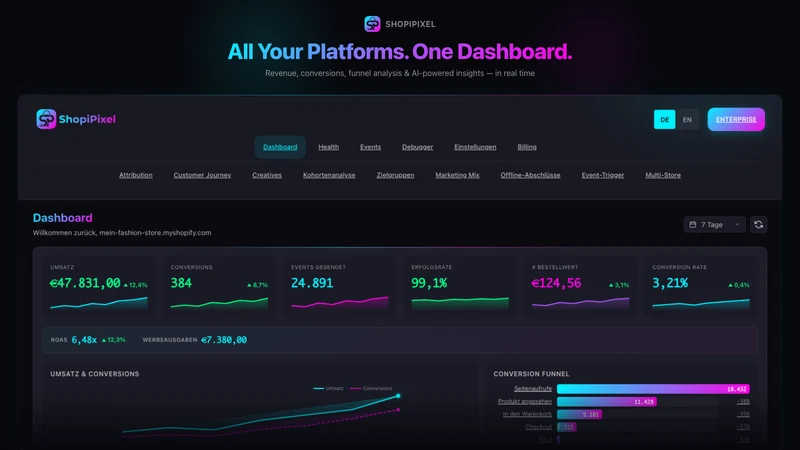
Task: Open the Health tab
Action: pyautogui.click(x=329, y=147)
